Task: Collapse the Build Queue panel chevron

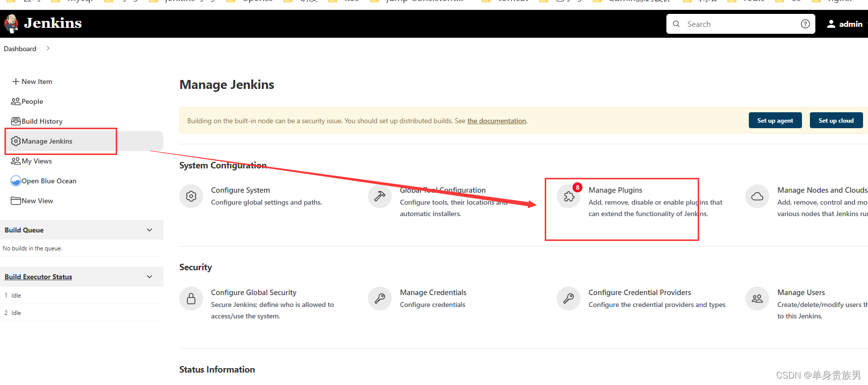Action: coord(149,230)
